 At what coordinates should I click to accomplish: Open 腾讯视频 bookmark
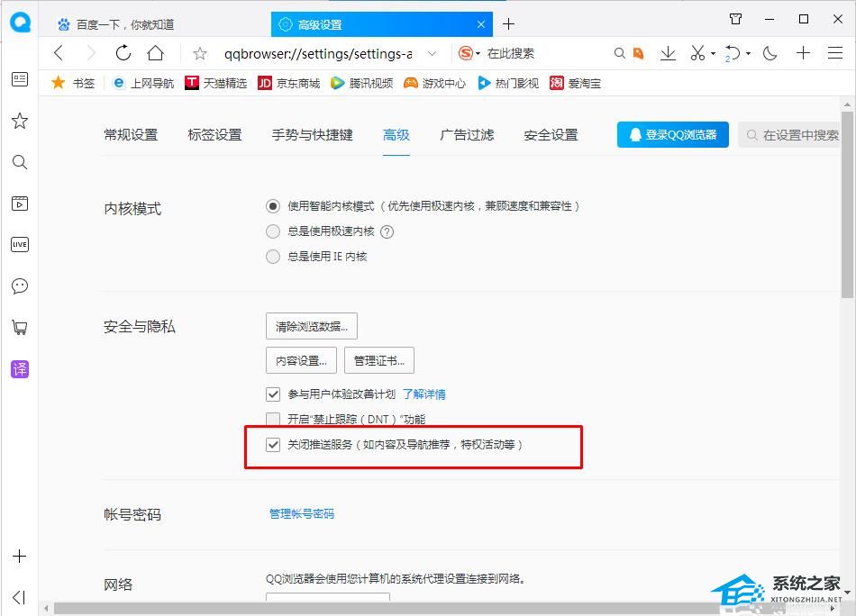pos(362,83)
